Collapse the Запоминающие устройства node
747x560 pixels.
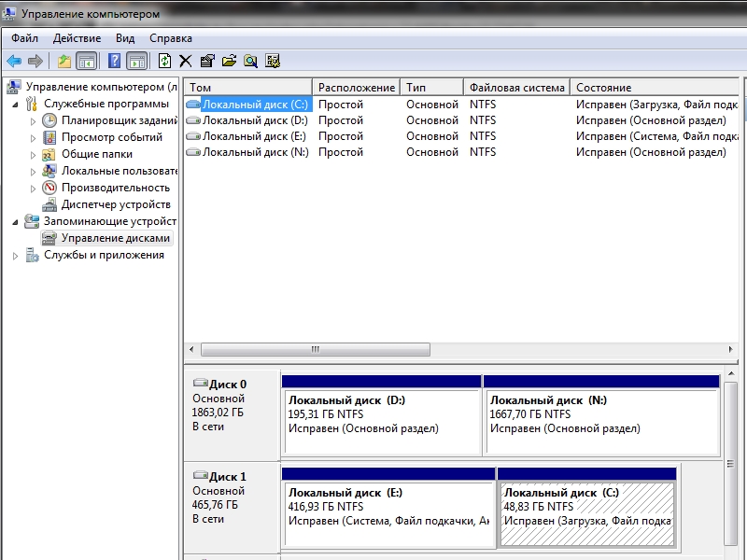point(15,222)
